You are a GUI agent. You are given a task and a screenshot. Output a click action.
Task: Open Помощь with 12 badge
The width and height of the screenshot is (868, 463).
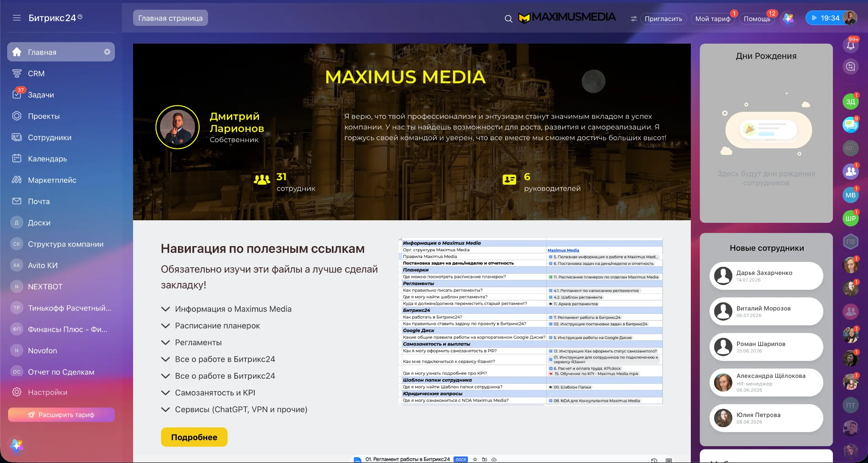tap(757, 19)
